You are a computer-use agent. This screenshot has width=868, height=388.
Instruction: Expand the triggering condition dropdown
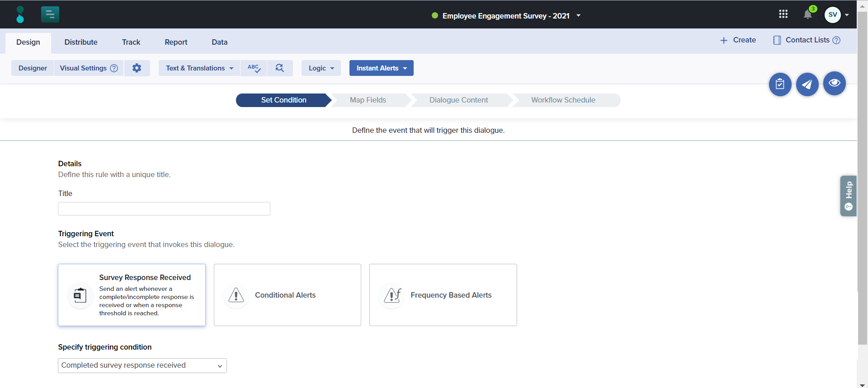click(142, 365)
